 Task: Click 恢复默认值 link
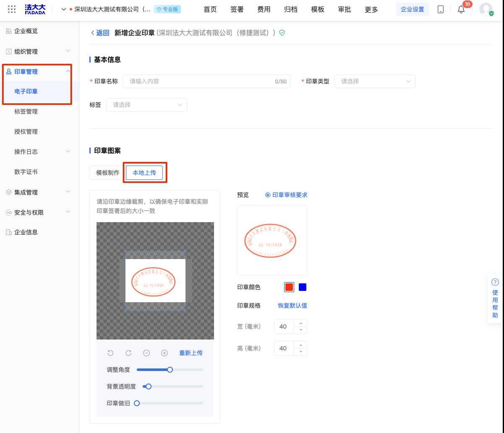pos(292,306)
